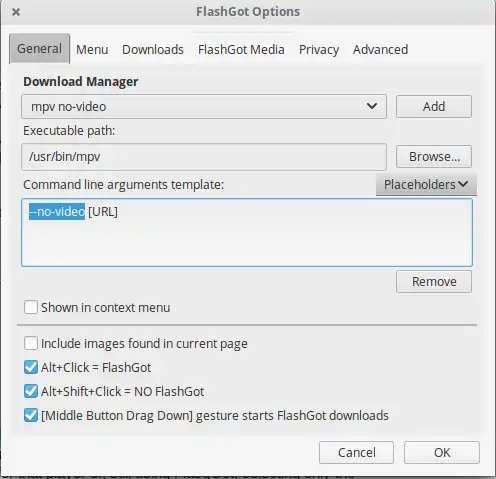Screen dimensions: 496x479
Task: Expand the mpv no-video download manager dropdown
Action: tap(204, 107)
